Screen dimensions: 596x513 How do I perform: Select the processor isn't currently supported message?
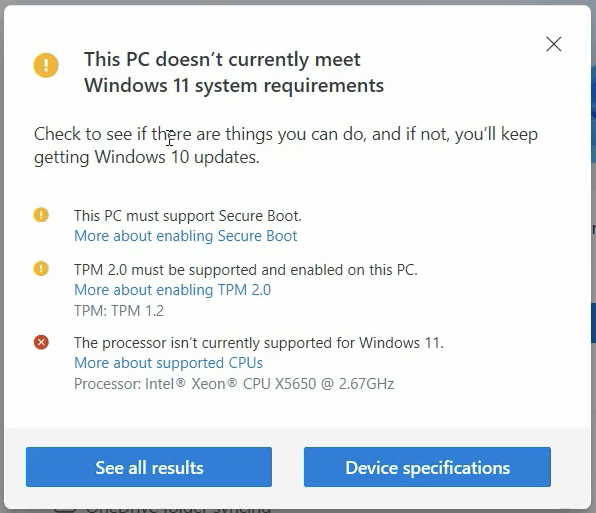(259, 343)
